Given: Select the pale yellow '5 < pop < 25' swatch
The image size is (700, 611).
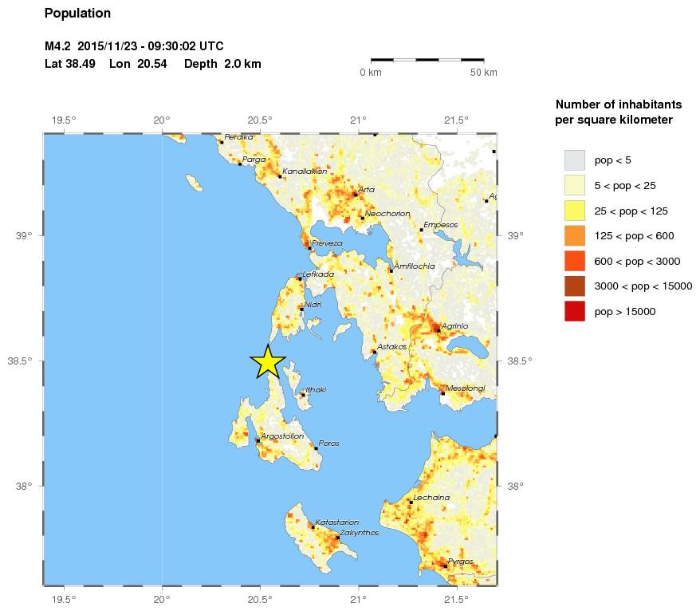Looking at the screenshot, I should click(x=574, y=186).
